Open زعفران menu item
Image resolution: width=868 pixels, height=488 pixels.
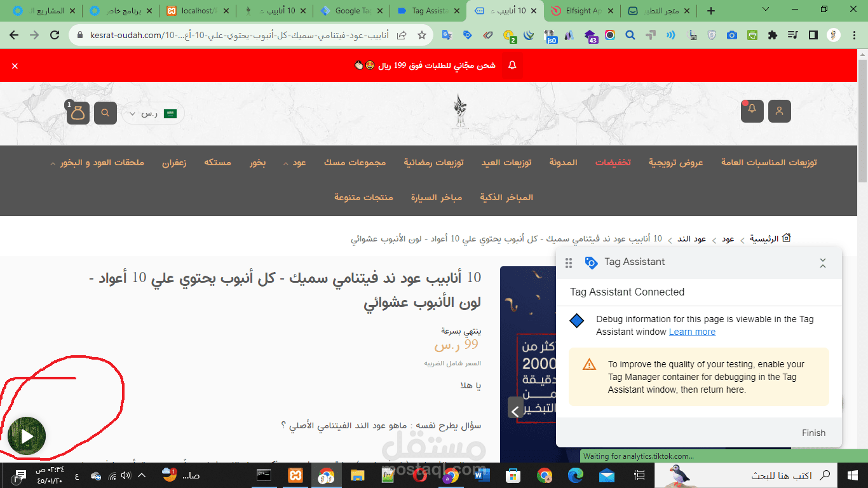coord(174,163)
